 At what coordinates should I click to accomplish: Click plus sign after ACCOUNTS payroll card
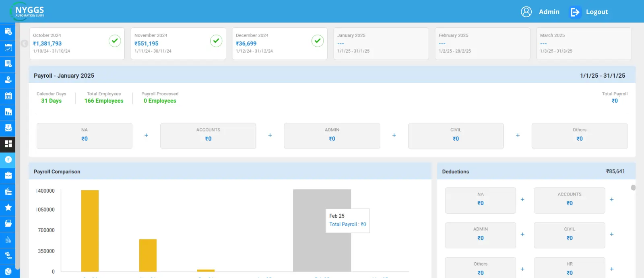pos(270,136)
